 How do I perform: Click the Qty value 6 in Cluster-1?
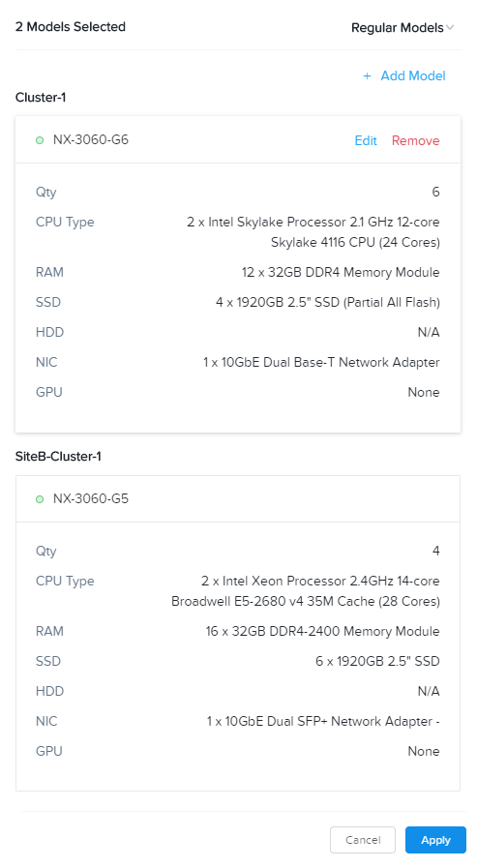coord(435,193)
